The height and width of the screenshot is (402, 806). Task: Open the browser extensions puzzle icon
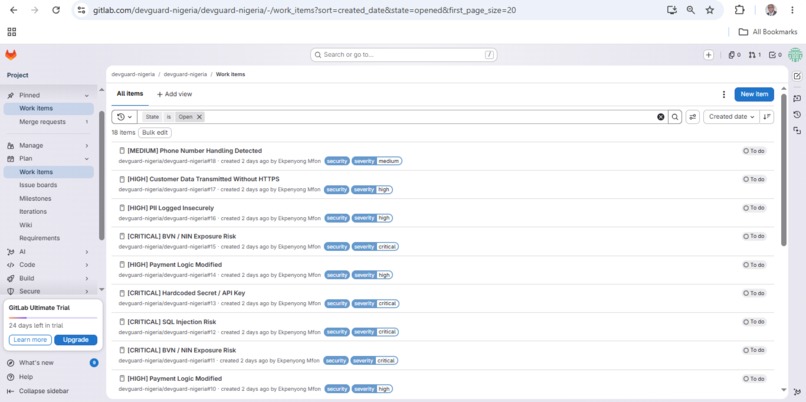click(x=739, y=10)
